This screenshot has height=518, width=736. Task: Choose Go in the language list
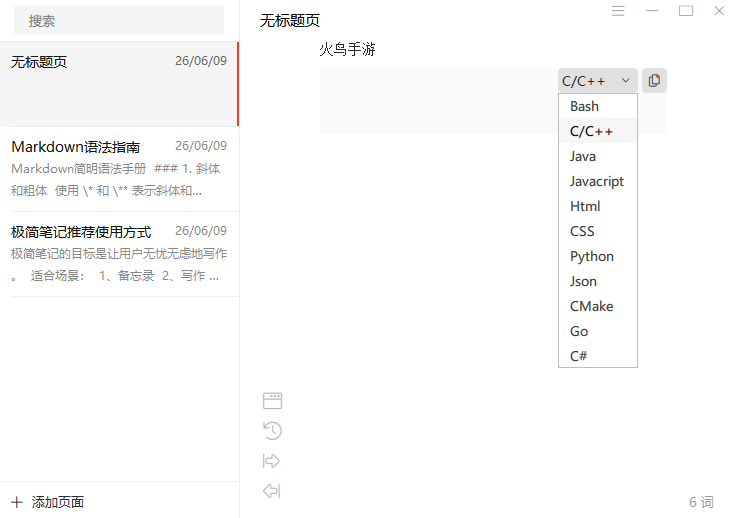point(598,331)
